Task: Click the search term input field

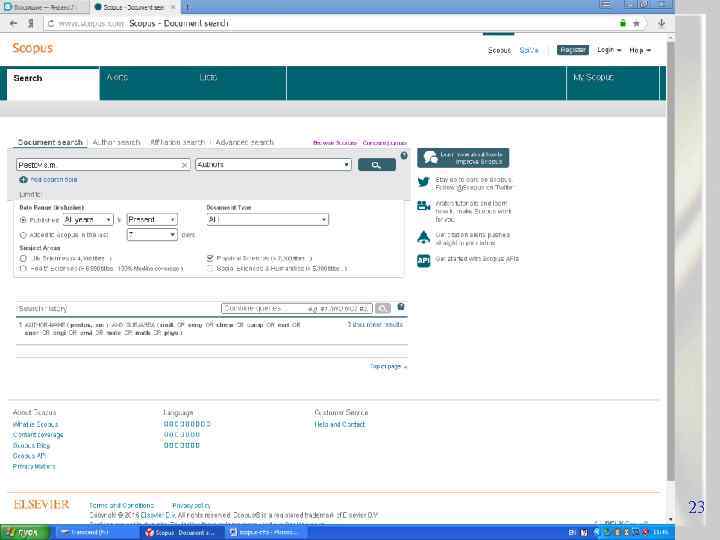Action: pyautogui.click(x=103, y=165)
